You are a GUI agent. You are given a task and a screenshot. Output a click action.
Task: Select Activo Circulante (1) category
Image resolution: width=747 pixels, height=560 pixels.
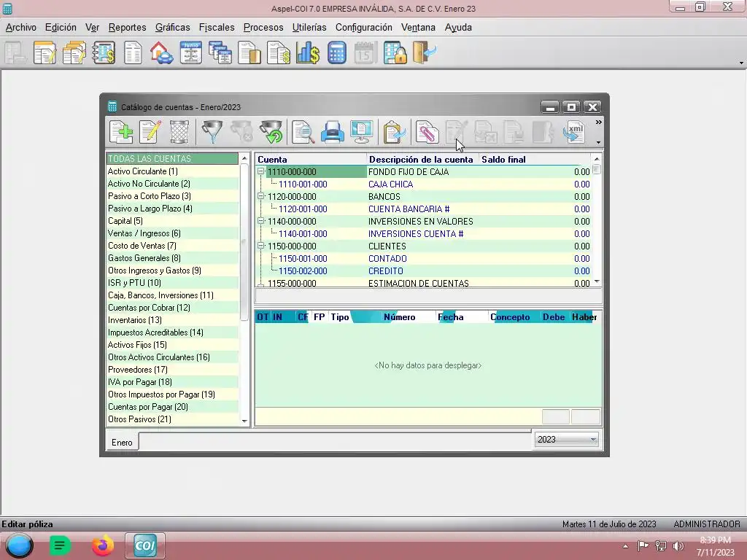pos(172,171)
